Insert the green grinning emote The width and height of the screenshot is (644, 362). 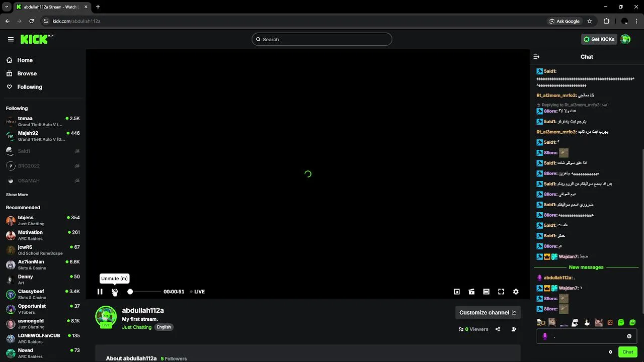pyautogui.click(x=632, y=322)
